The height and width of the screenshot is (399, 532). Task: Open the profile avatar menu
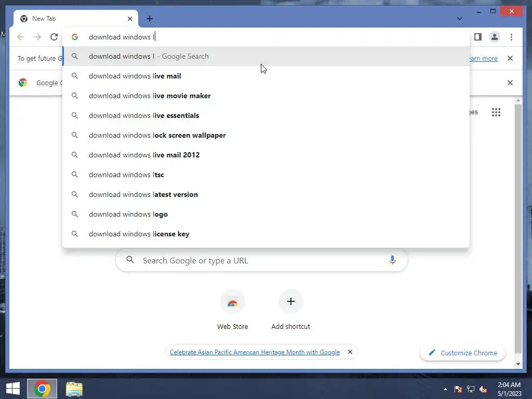[x=495, y=37]
